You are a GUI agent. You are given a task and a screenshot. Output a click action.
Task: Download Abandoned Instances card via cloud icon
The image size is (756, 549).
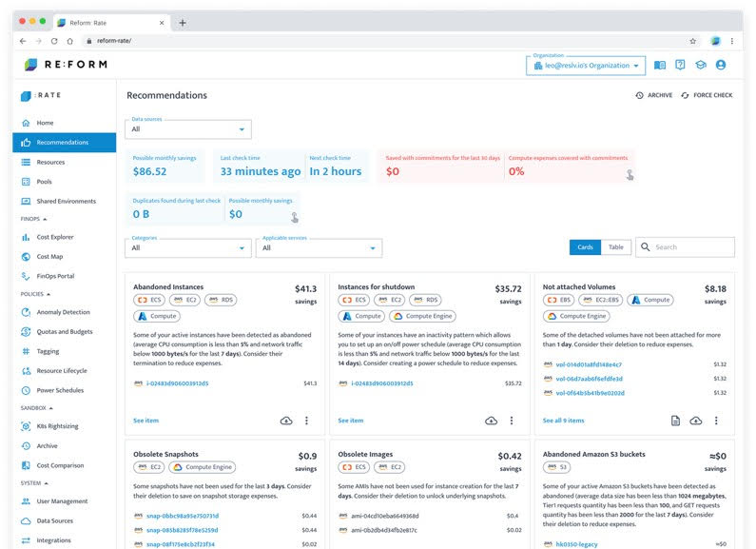coord(286,421)
